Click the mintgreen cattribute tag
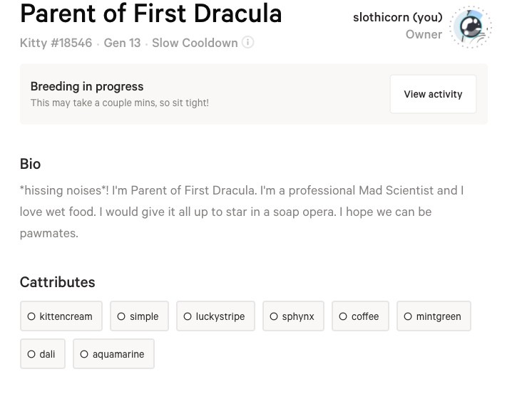Viewport: 532px width, 394px height. click(x=434, y=316)
